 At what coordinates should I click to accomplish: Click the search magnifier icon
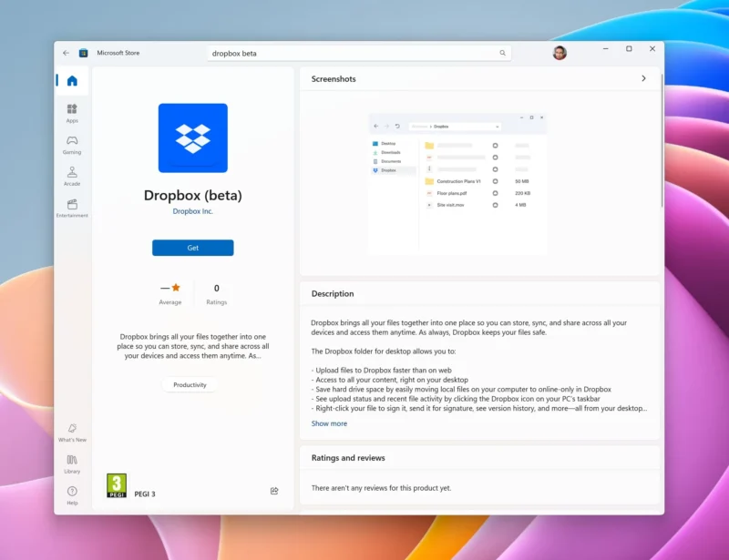(502, 53)
